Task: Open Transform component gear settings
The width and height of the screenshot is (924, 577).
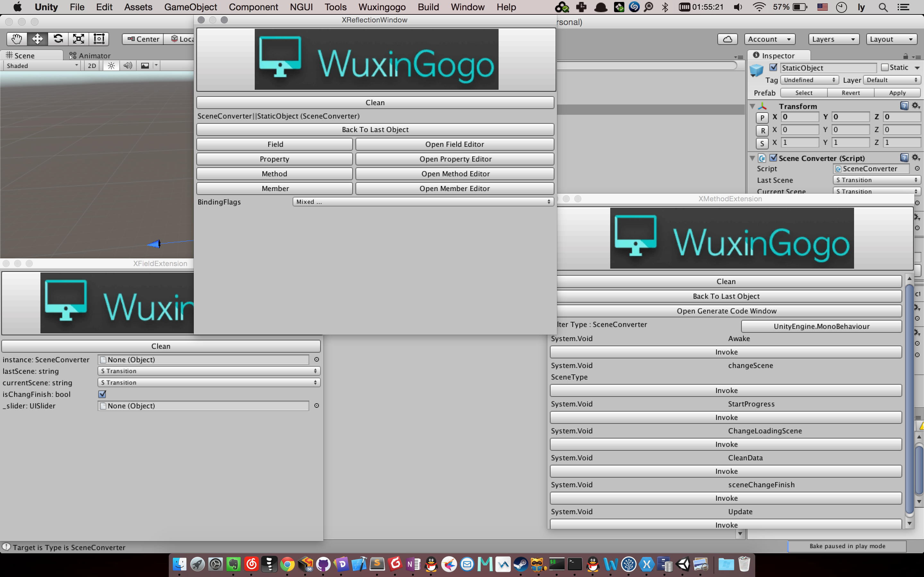Action: click(x=915, y=106)
